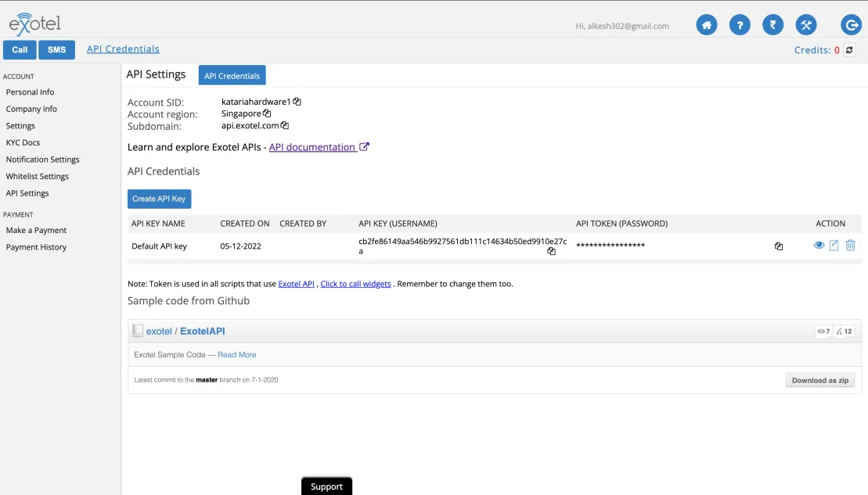Edit the Default API key
This screenshot has width=868, height=495.
click(x=834, y=245)
